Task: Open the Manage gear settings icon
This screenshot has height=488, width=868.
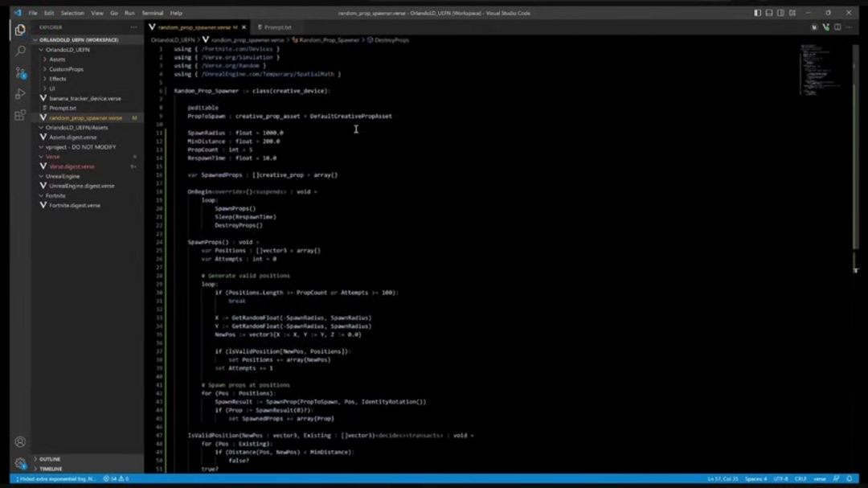Action: [20, 463]
